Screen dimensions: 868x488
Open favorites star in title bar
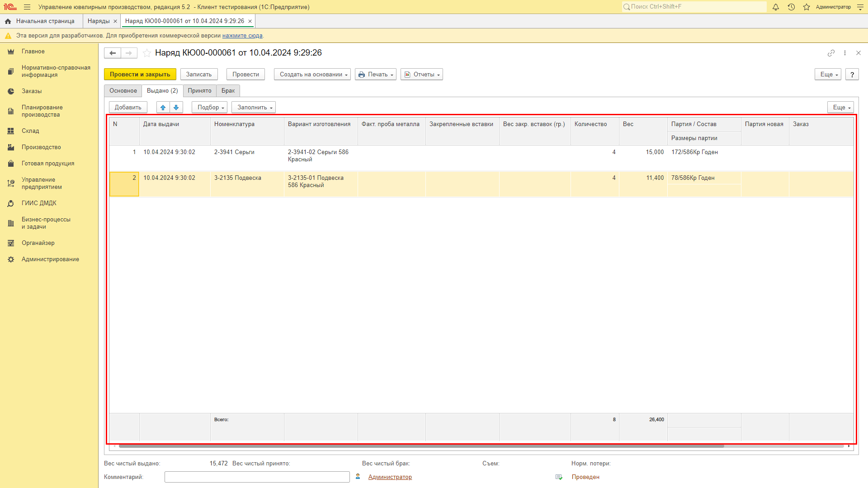[807, 7]
